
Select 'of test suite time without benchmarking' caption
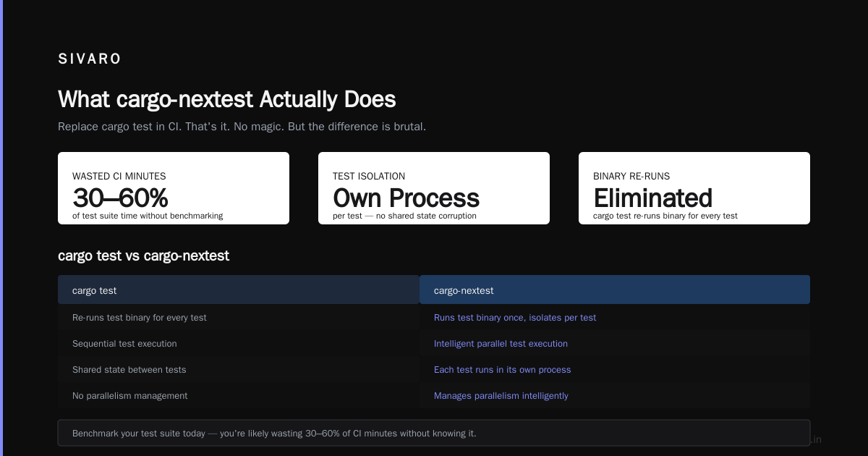click(x=148, y=216)
